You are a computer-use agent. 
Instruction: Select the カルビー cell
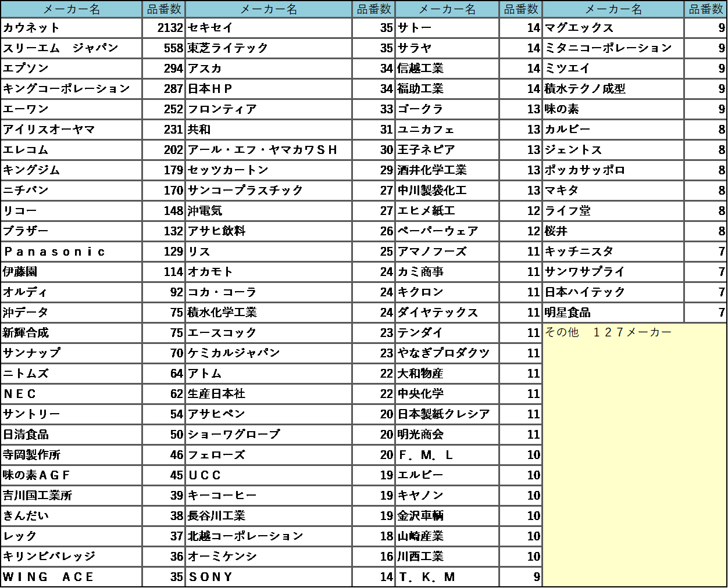[x=613, y=130]
